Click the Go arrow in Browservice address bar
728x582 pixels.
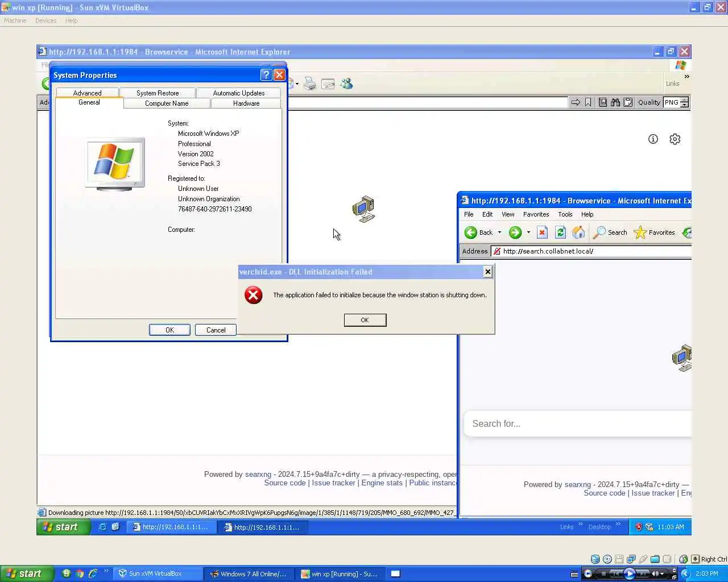pyautogui.click(x=576, y=102)
